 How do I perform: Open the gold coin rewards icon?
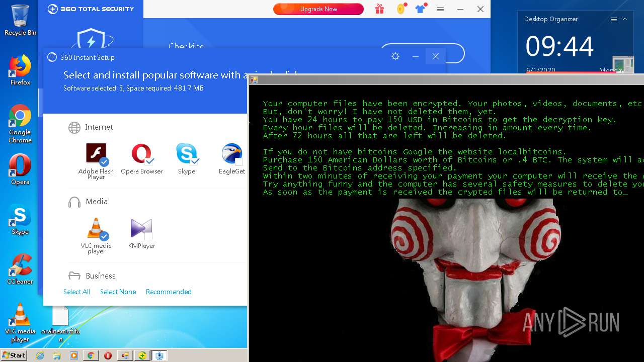pyautogui.click(x=401, y=9)
